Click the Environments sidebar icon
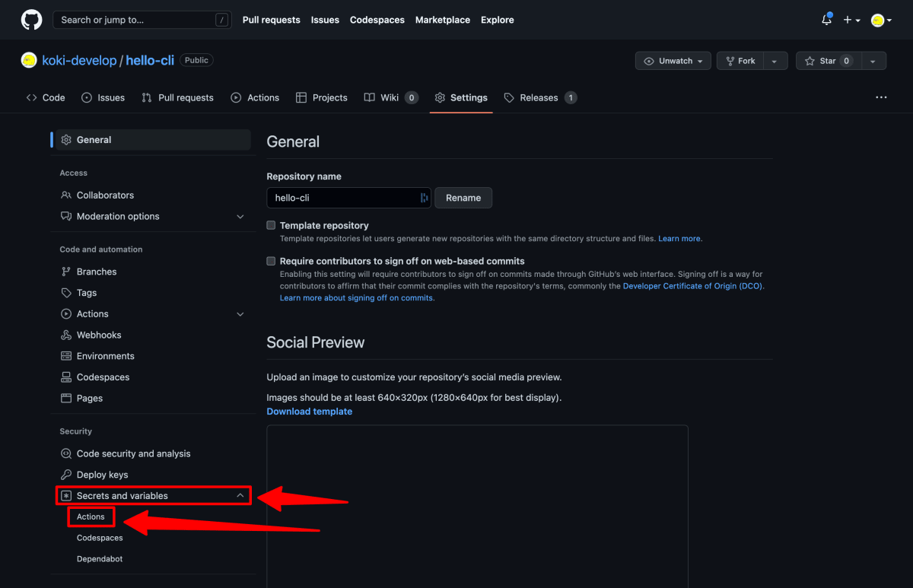This screenshot has width=913, height=588. pos(67,356)
